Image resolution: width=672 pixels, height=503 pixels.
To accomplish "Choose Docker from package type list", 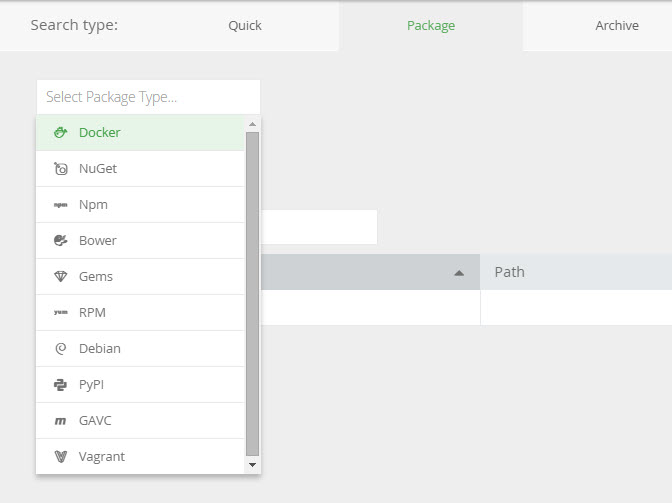I will coord(100,132).
